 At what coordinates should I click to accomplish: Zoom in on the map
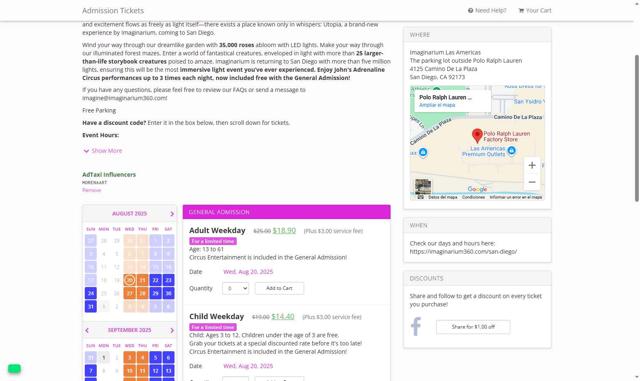click(532, 165)
